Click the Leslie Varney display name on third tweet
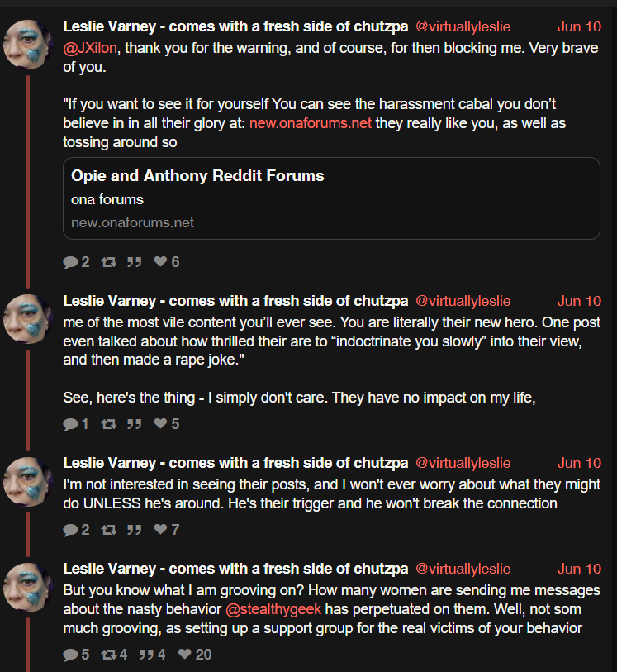This screenshot has height=672, width=617. coord(109,463)
